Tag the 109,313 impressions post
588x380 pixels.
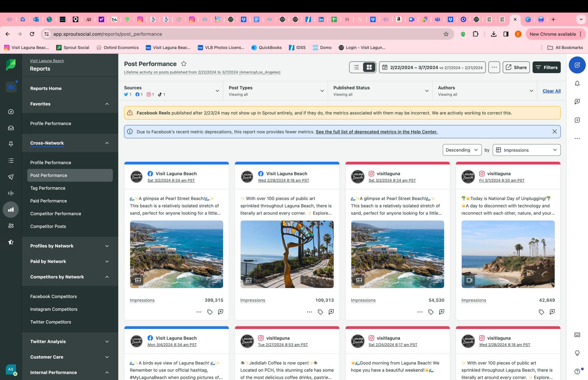pyautogui.click(x=320, y=312)
